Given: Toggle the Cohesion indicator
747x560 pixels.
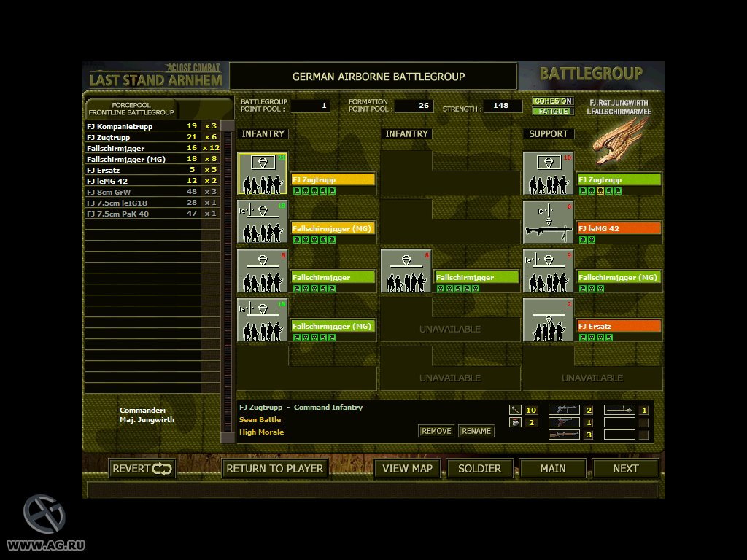Looking at the screenshot, I should 552,101.
